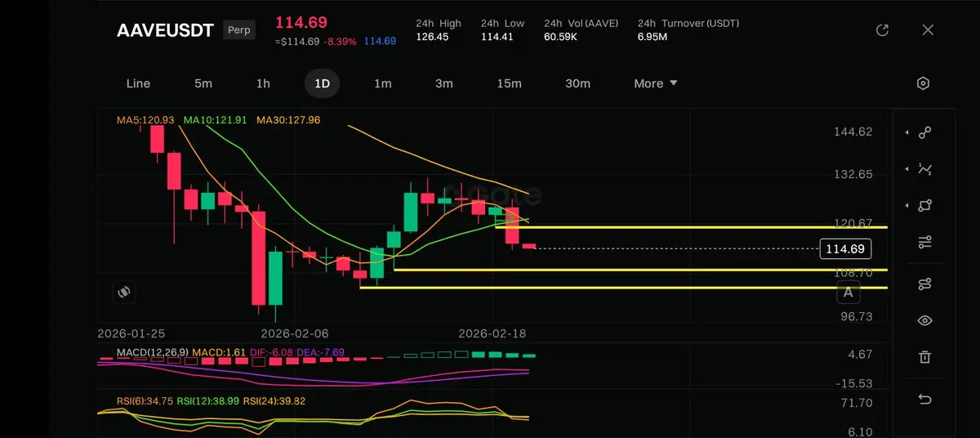Image resolution: width=980 pixels, height=438 pixels.
Task: Click the MACD(12,26,9) indicator label
Action: [151, 352]
